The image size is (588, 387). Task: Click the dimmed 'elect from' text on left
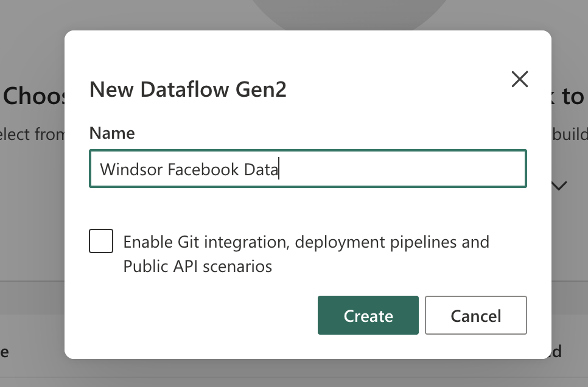(x=32, y=134)
